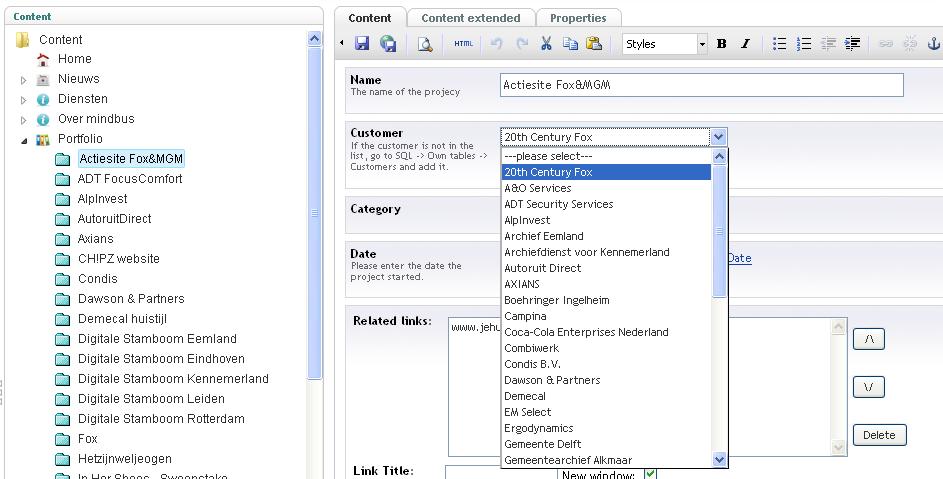The height and width of the screenshot is (479, 943).
Task: Insert a bulleted list
Action: click(779, 43)
